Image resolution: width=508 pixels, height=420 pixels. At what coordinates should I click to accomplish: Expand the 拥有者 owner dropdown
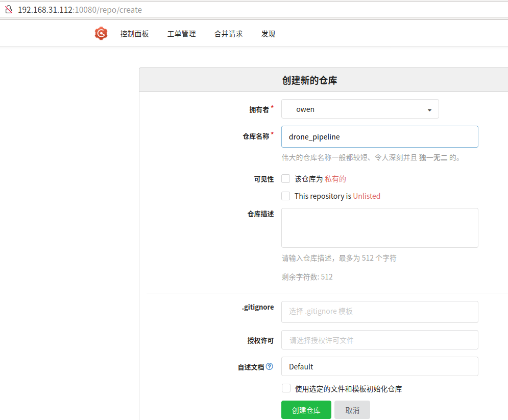pyautogui.click(x=360, y=109)
